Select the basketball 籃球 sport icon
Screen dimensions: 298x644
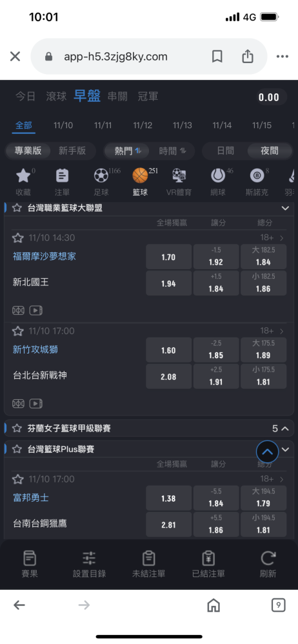[x=140, y=176]
